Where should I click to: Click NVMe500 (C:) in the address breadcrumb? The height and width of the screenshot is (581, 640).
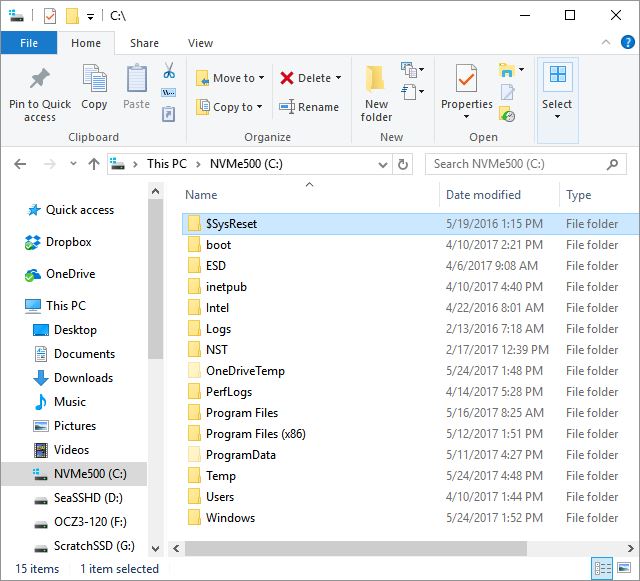pos(246,164)
